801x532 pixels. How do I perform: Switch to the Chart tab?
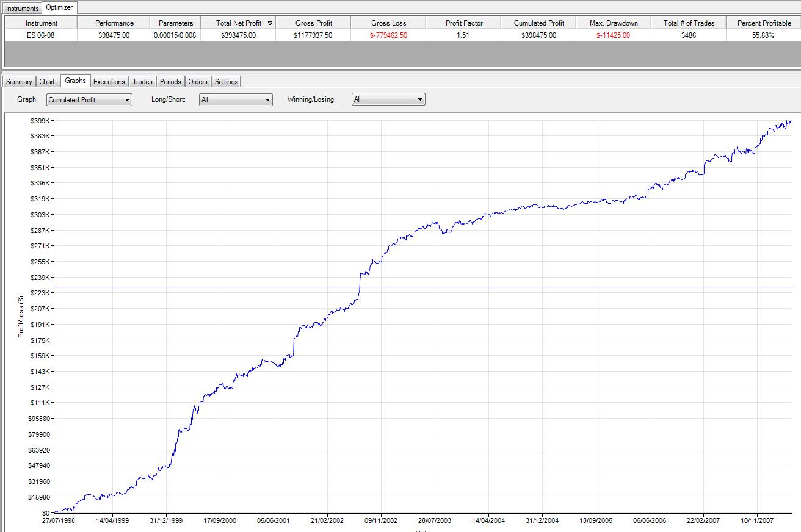pos(47,82)
